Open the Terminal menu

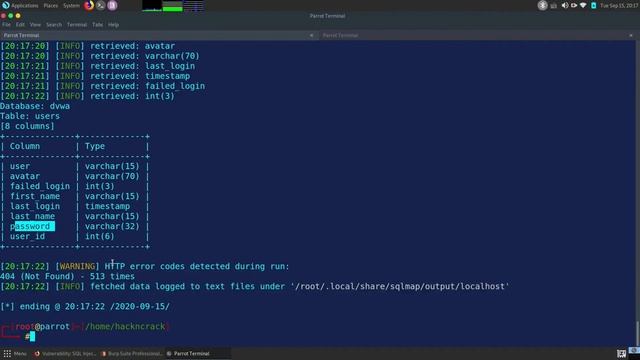click(x=77, y=25)
